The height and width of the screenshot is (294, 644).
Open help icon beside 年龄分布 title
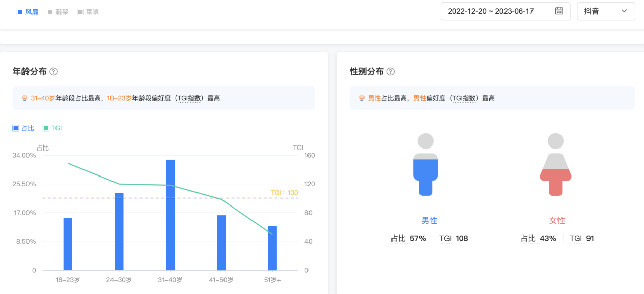(53, 72)
